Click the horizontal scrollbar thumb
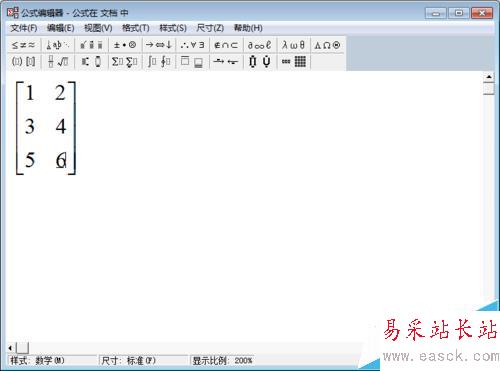500x371 pixels. pos(22,348)
